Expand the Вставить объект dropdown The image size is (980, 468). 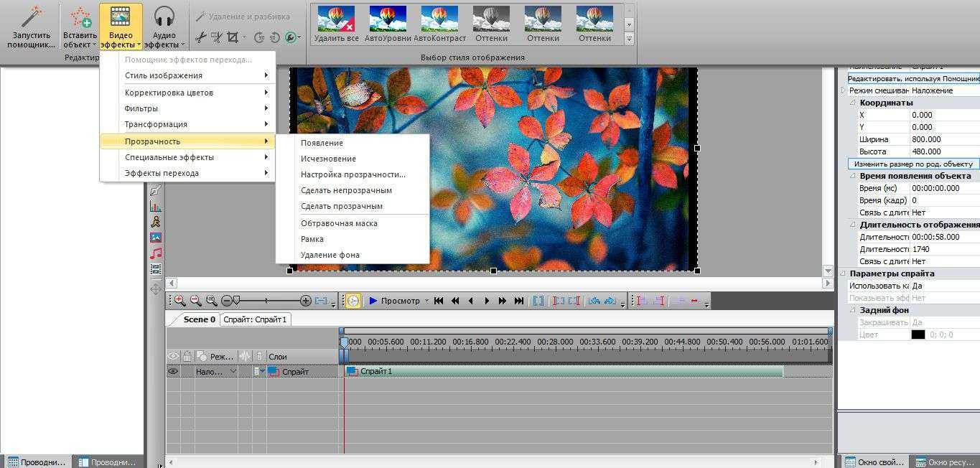pyautogui.click(x=94, y=45)
